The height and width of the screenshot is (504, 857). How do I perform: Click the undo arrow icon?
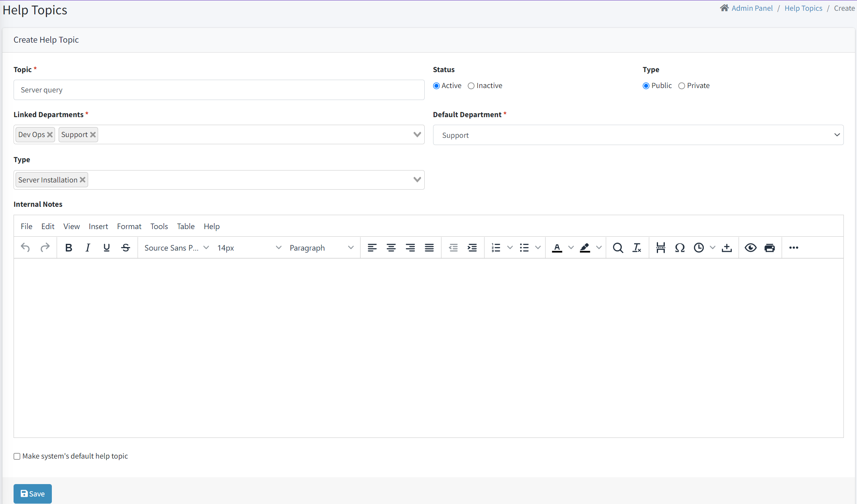point(25,248)
